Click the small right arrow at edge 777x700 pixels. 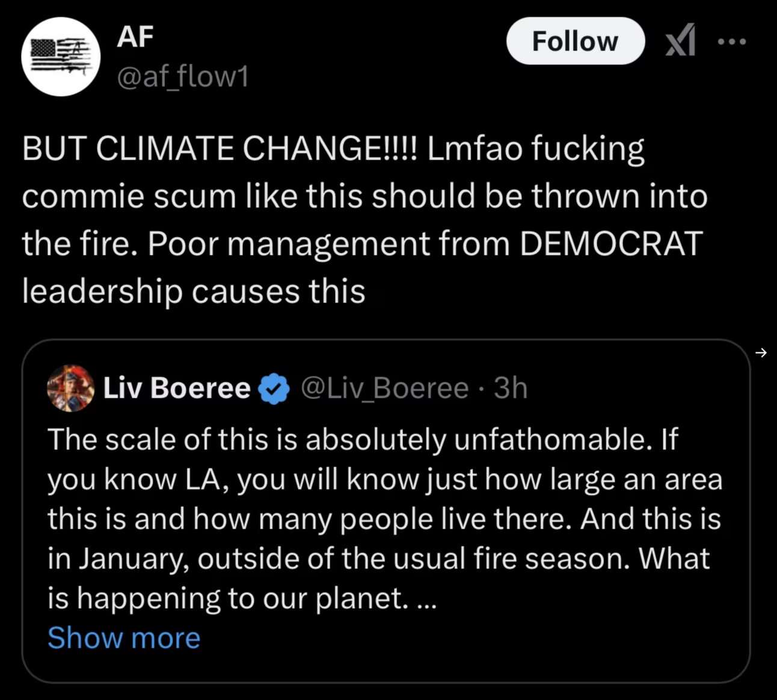tap(761, 352)
